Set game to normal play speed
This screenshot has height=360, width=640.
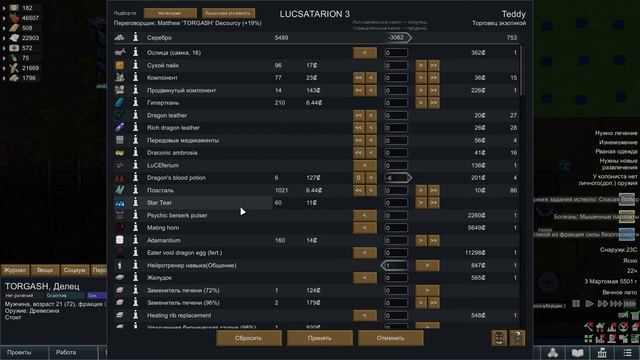click(589, 304)
